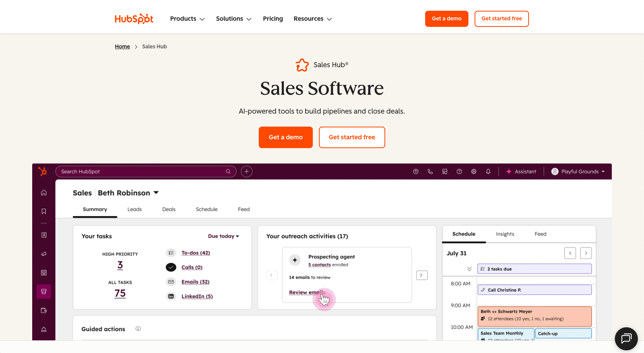Click the marketplace store icon
Image resolution: width=644 pixels, height=353 pixels.
(445, 172)
